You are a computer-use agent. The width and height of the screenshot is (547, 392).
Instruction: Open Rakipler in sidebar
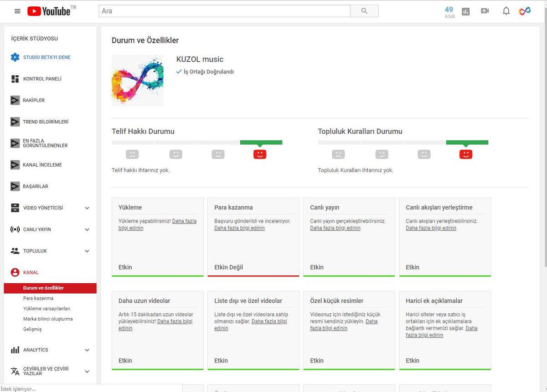(x=34, y=100)
